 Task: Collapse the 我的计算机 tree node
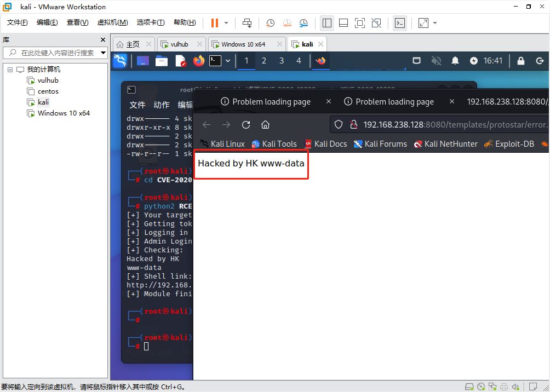click(x=10, y=70)
